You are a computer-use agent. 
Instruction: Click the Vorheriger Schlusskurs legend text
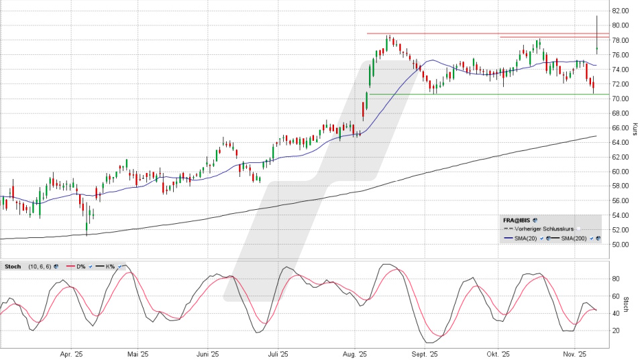click(545, 229)
